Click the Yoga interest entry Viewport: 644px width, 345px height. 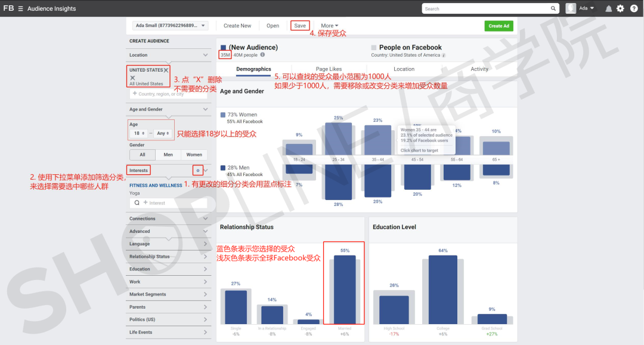coord(135,193)
